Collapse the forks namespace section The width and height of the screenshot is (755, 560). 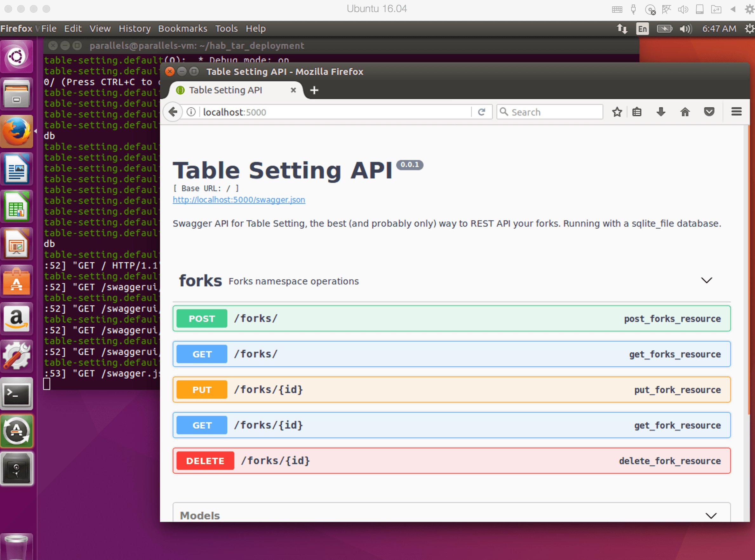706,280
